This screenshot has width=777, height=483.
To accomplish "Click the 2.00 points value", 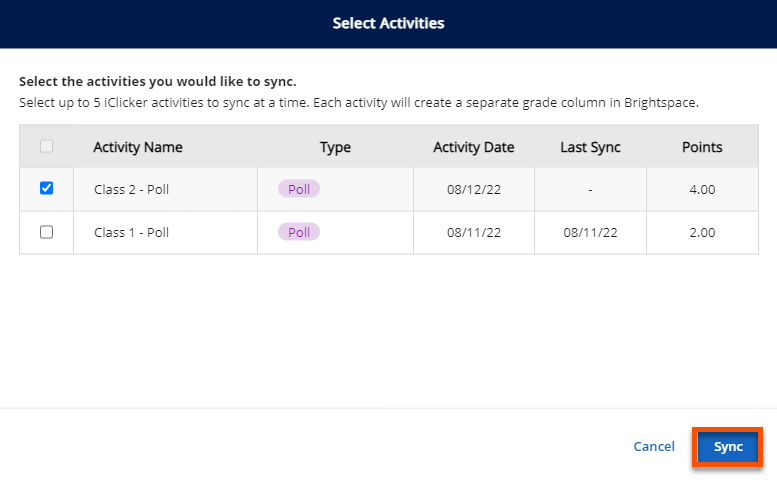I will tap(702, 232).
